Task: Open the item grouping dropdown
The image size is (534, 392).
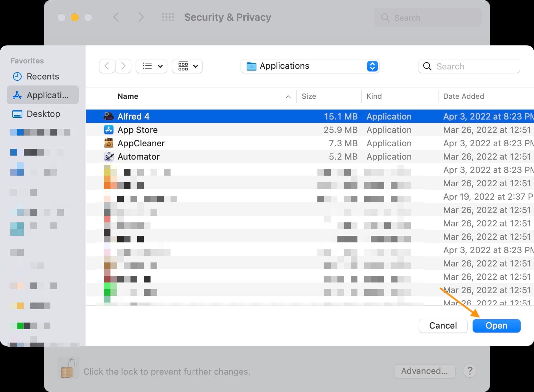Action: click(x=187, y=66)
